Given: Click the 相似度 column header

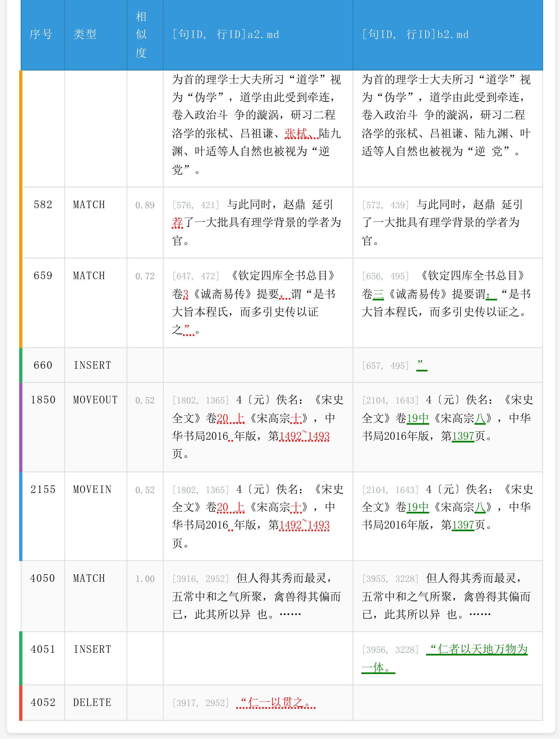Looking at the screenshot, I should click(141, 34).
